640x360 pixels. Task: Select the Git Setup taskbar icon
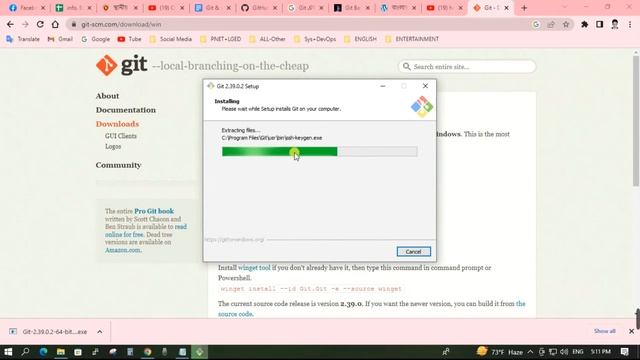(x=200, y=352)
